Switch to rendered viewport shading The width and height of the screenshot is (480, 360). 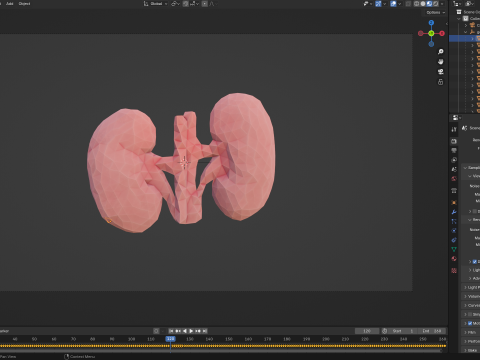click(436, 4)
